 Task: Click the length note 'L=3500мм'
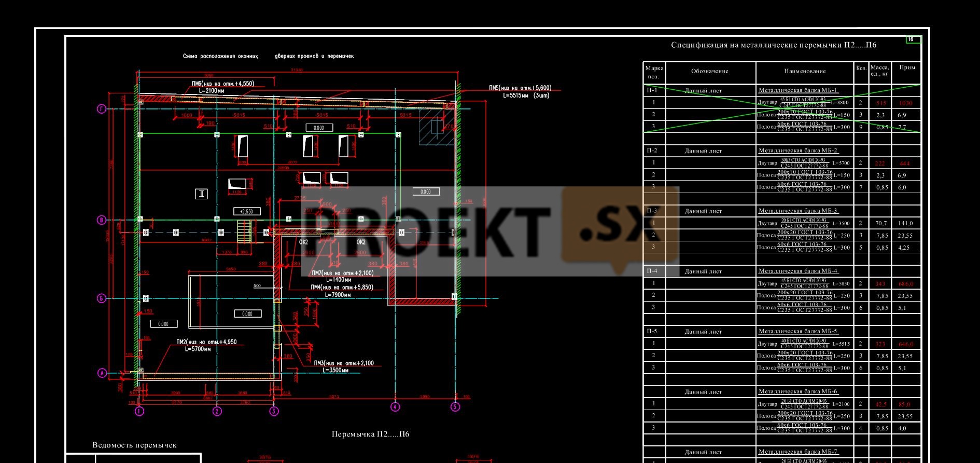335,371
